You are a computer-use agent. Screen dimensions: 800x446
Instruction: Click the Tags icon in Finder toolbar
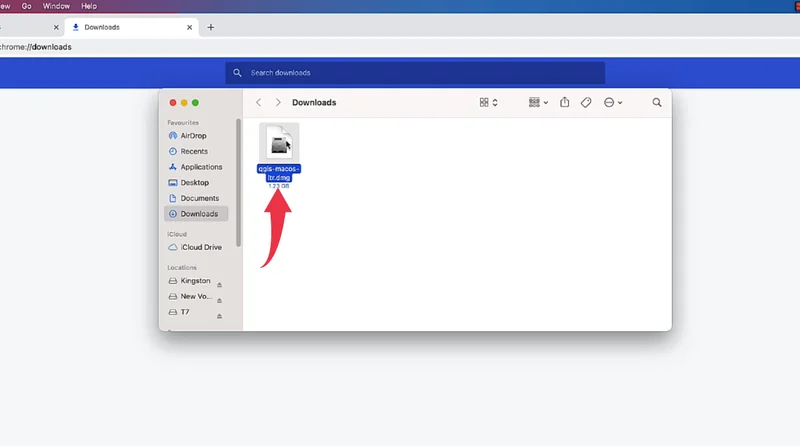[587, 102]
